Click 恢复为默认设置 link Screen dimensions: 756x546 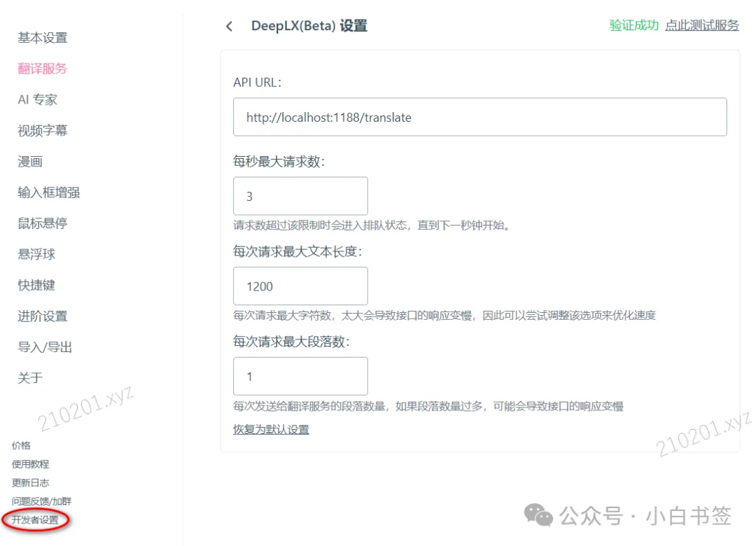[271, 429]
